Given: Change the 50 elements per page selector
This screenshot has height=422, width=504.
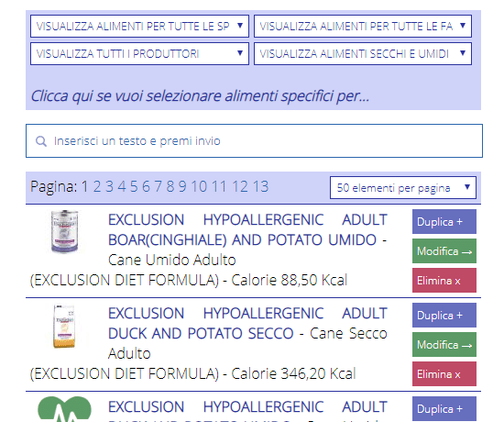Looking at the screenshot, I should [403, 188].
